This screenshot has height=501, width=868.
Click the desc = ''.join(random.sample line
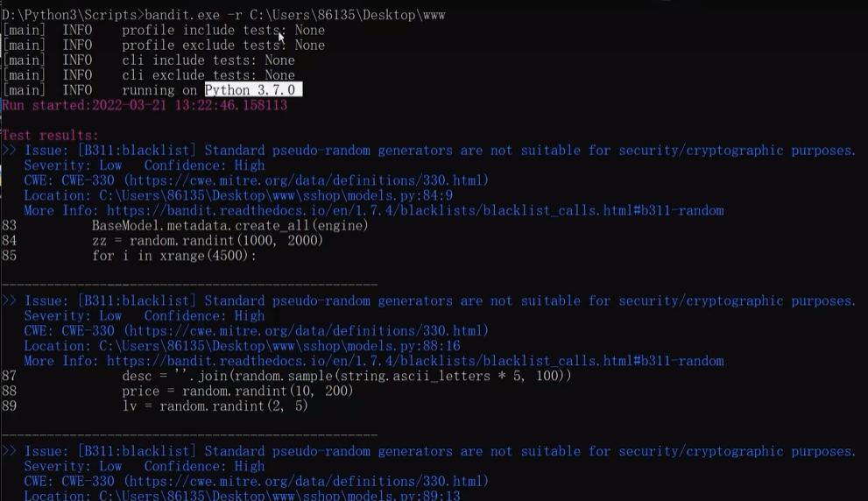[x=347, y=377]
